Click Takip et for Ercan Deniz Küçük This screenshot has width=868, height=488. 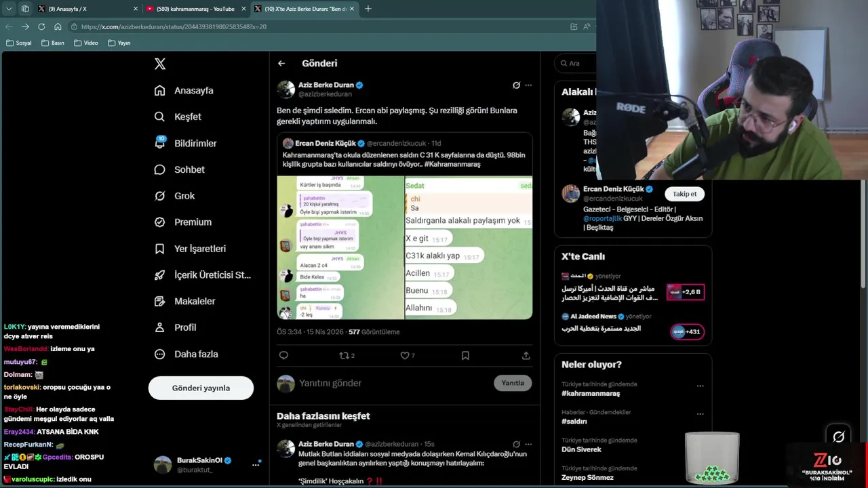coord(684,194)
